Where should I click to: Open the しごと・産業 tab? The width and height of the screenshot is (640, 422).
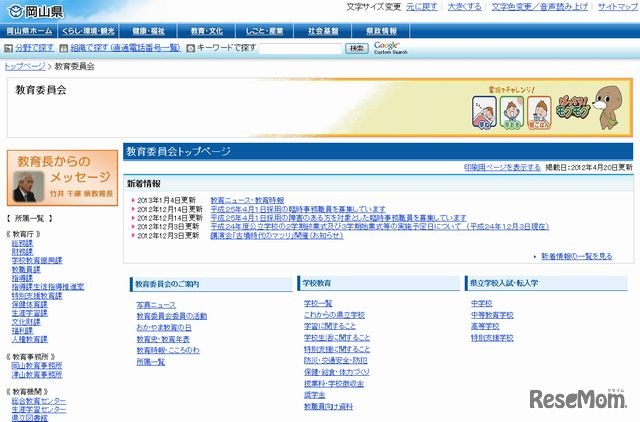tap(264, 31)
